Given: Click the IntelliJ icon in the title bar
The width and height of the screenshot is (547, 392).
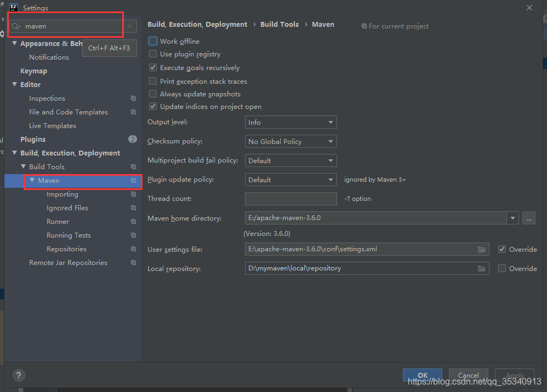Looking at the screenshot, I should [x=14, y=7].
